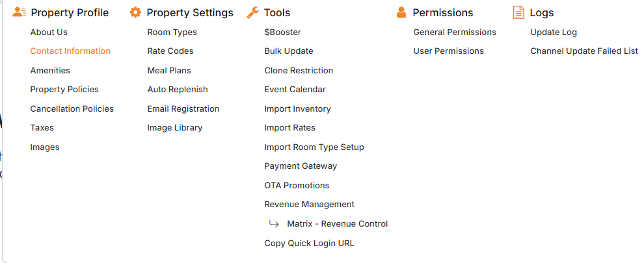Open Cancellation Policies

pos(72,109)
